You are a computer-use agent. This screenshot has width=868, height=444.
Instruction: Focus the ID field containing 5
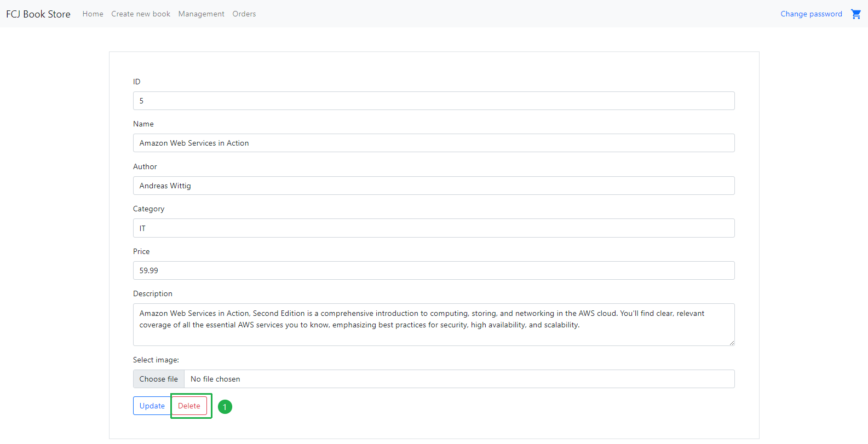tap(434, 101)
